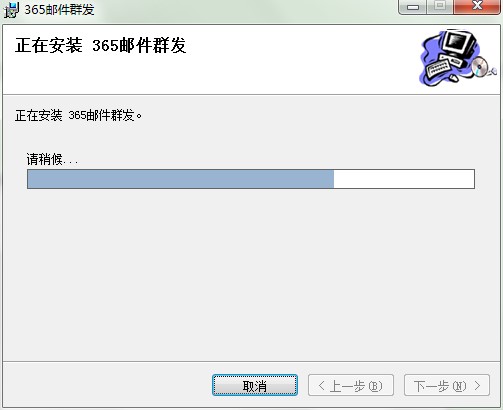
Task: Click the CD disc in banner graphic
Action: click(479, 66)
